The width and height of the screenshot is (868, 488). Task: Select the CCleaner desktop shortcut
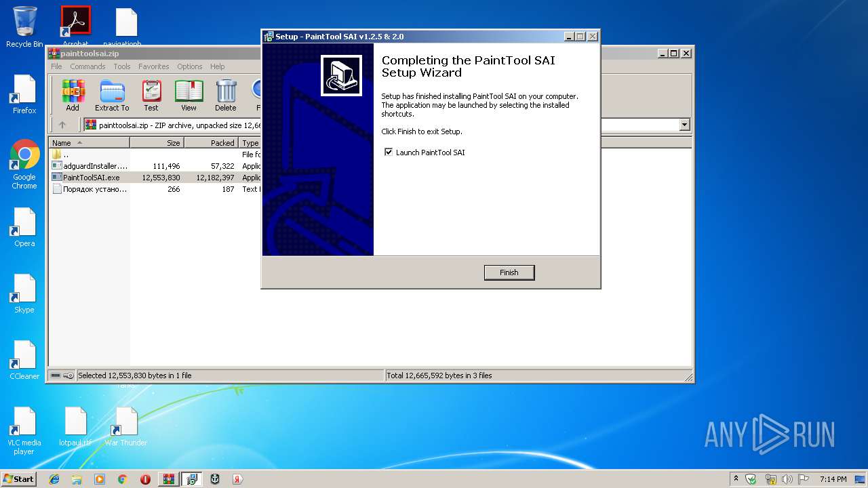(x=24, y=360)
